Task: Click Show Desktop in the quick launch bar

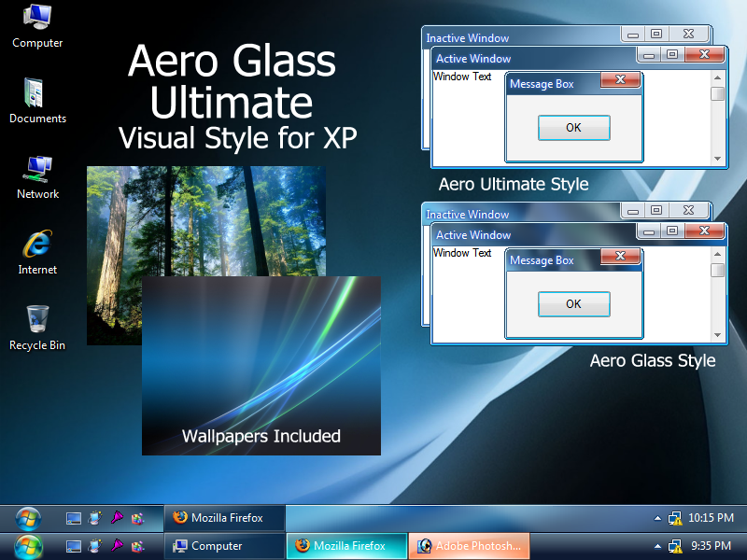Action: (x=73, y=518)
